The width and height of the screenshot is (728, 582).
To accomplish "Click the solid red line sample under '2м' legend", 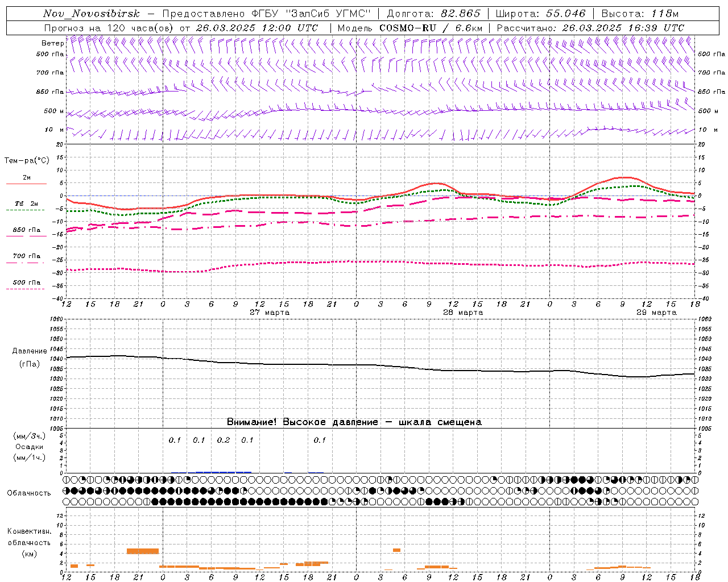I will 26,184.
